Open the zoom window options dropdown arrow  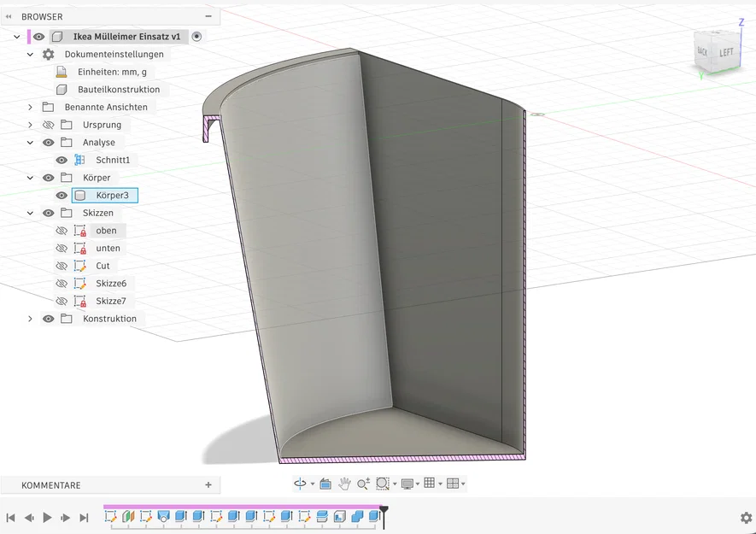(395, 484)
